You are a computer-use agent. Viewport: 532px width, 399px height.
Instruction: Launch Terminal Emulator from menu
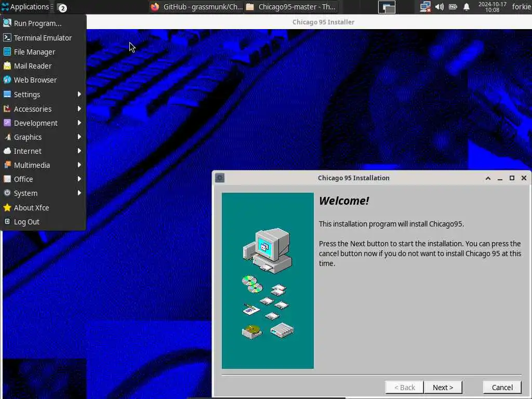43,37
